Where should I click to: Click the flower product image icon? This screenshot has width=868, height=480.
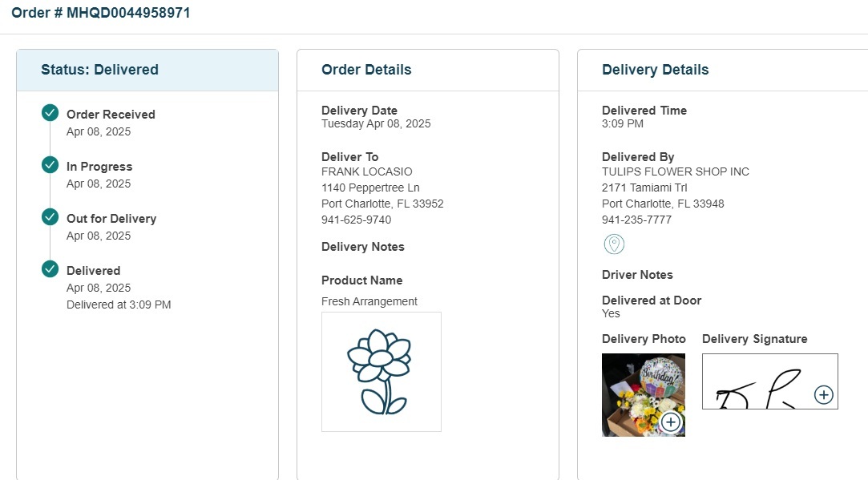click(x=382, y=372)
